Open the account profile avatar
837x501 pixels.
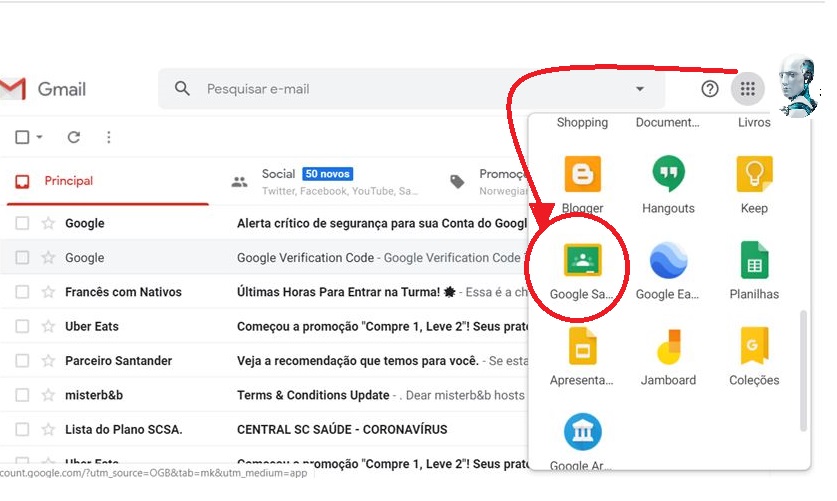796,86
